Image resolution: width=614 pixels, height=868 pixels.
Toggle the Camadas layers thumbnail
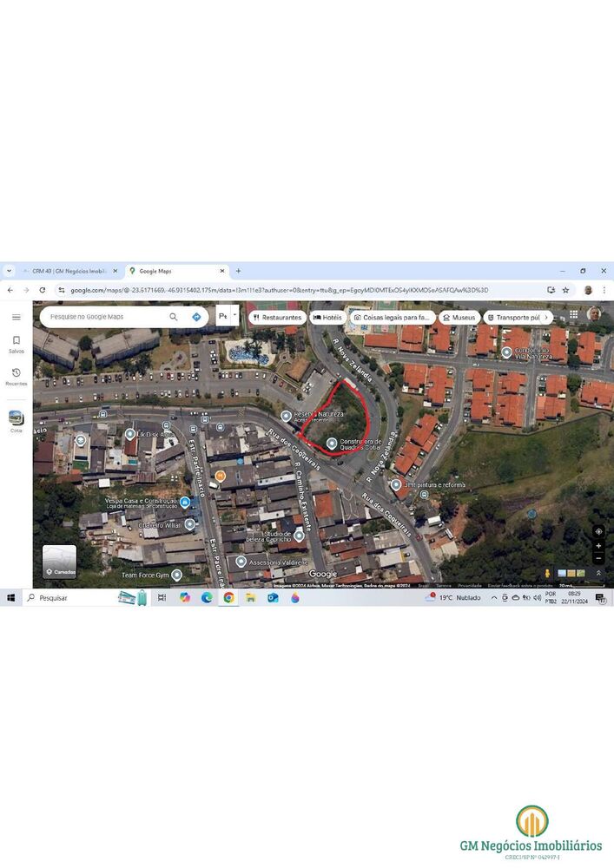pos(60,562)
